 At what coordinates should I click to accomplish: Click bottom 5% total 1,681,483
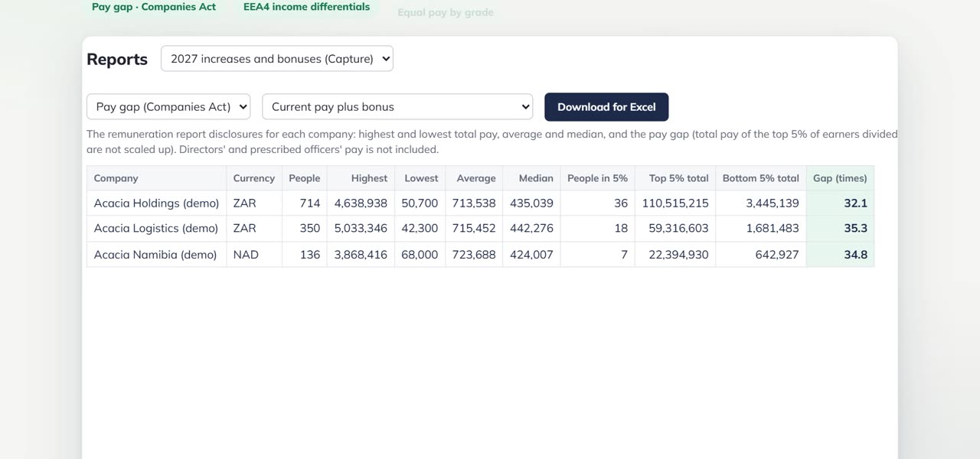[x=761, y=229]
